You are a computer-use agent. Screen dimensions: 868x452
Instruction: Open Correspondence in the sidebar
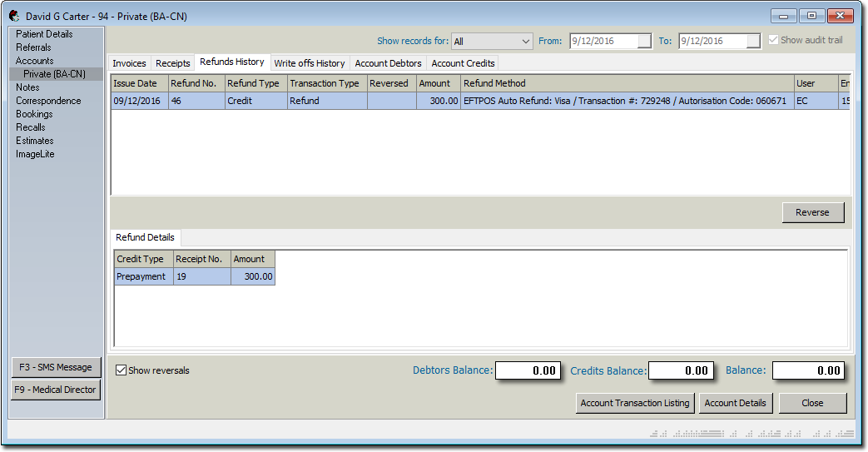click(x=48, y=101)
